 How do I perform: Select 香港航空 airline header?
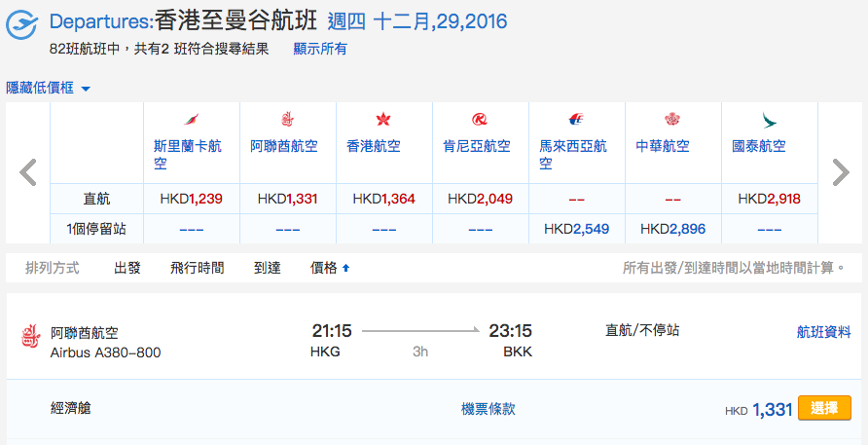[373, 146]
